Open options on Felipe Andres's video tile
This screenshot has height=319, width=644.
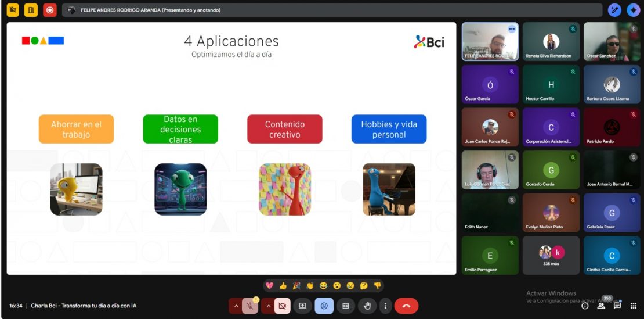pos(512,29)
